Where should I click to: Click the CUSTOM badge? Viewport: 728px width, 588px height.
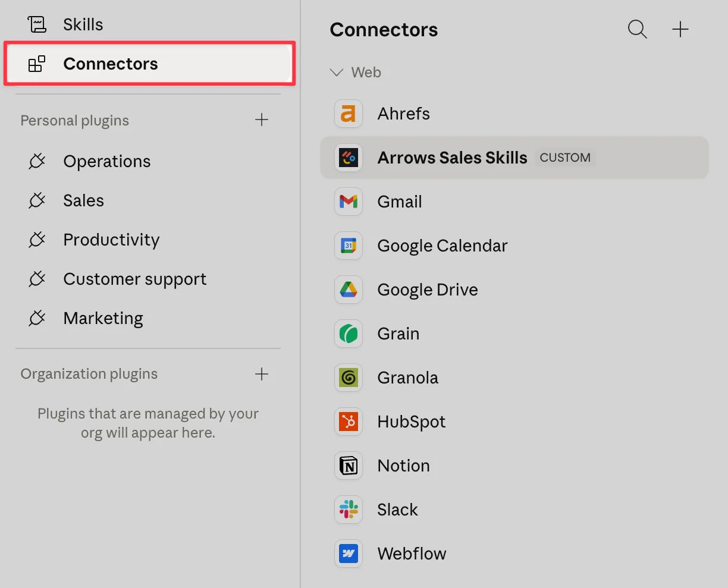[x=565, y=158]
